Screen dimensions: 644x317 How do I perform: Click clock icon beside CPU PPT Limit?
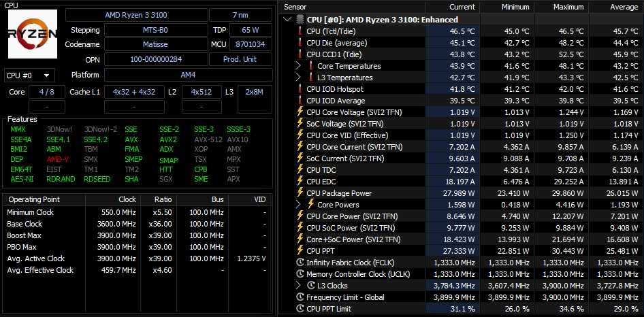click(x=300, y=308)
